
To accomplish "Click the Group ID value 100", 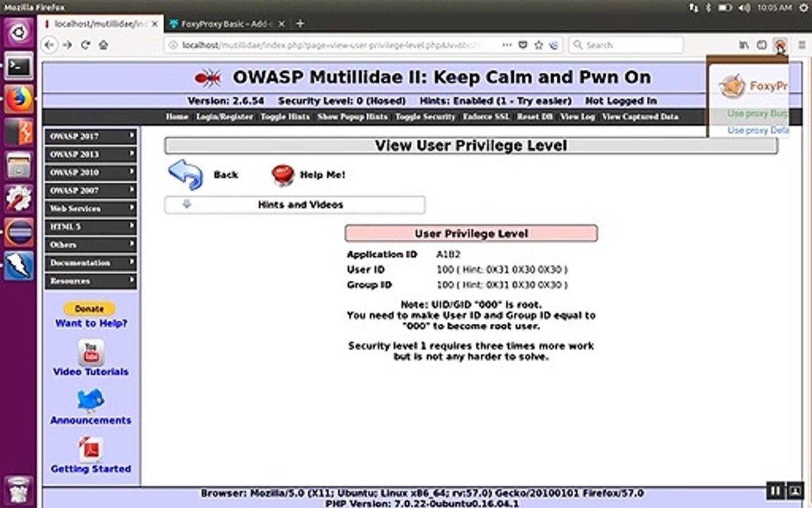I will tap(445, 285).
